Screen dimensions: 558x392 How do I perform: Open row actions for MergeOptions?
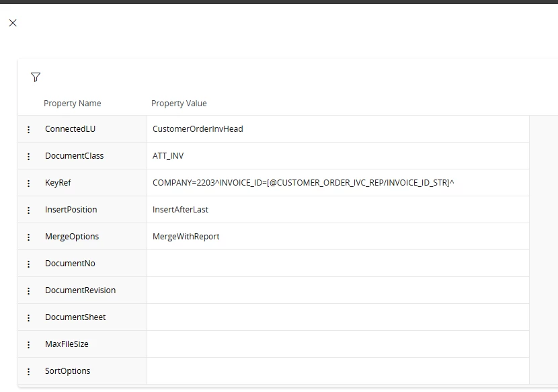[x=28, y=237]
